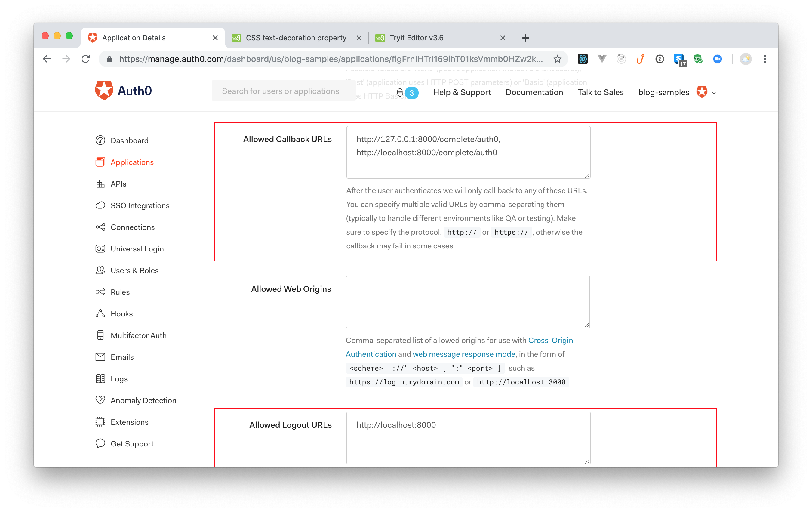Open the Anomaly Detection heart icon
This screenshot has width=812, height=512.
pos(100,400)
